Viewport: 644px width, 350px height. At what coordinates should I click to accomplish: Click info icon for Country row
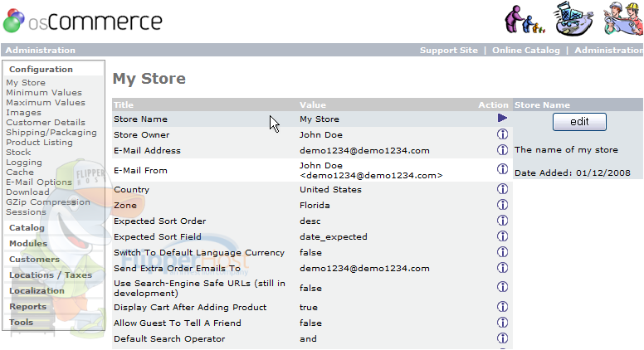coord(502,189)
